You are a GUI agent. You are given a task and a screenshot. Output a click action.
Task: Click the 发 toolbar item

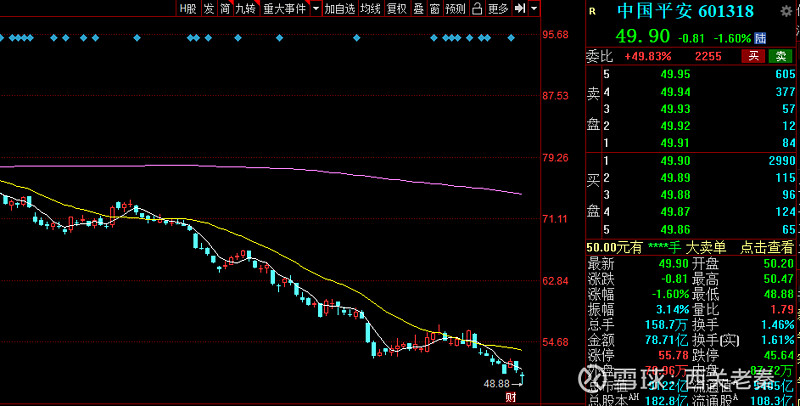point(209,8)
